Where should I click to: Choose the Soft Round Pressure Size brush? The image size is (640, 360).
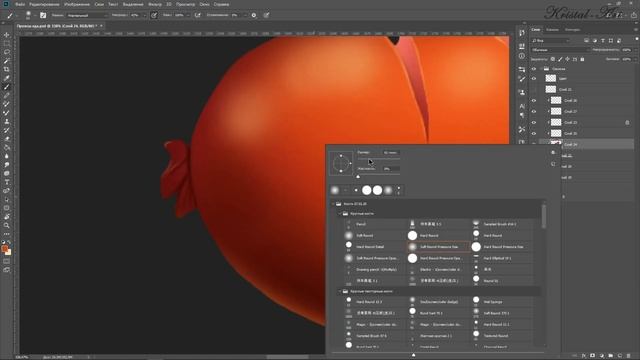coord(439,247)
